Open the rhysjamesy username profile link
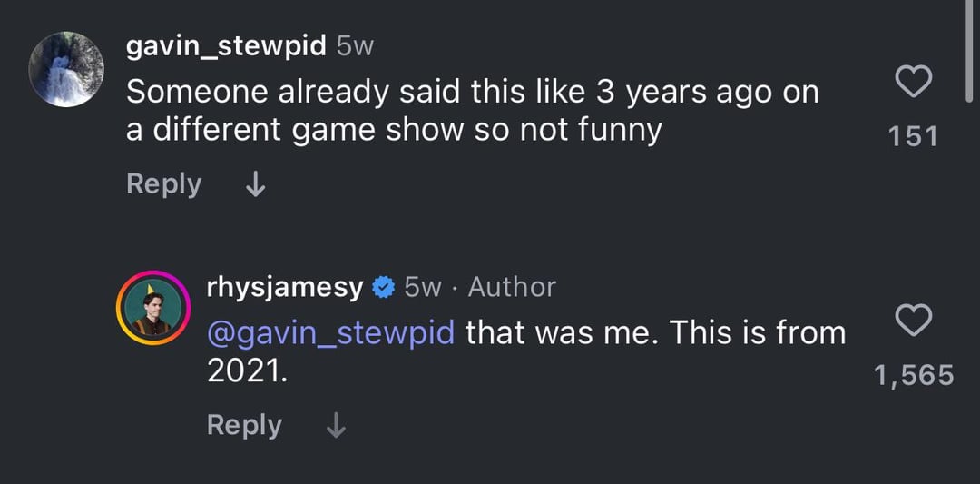The image size is (980, 484). pos(285,287)
